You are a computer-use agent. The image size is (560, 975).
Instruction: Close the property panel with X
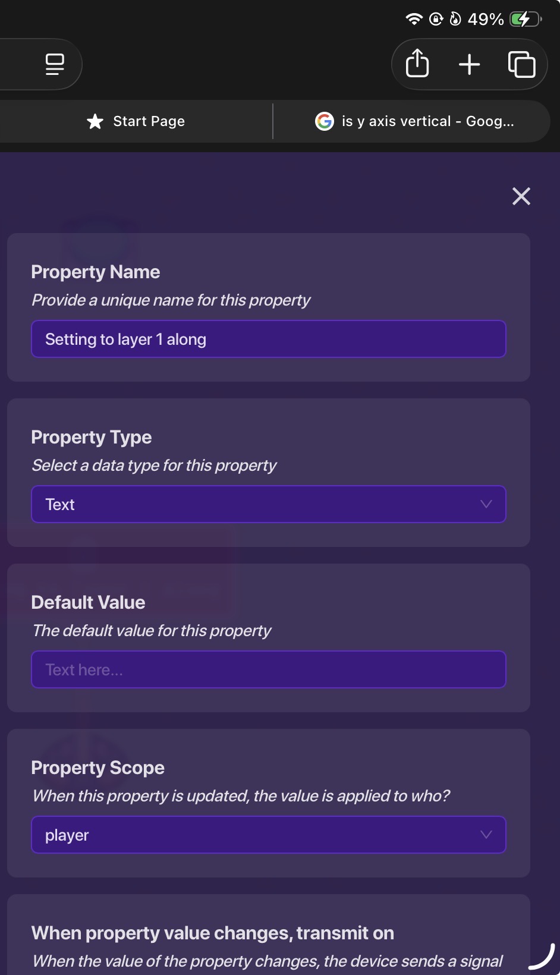tap(521, 196)
